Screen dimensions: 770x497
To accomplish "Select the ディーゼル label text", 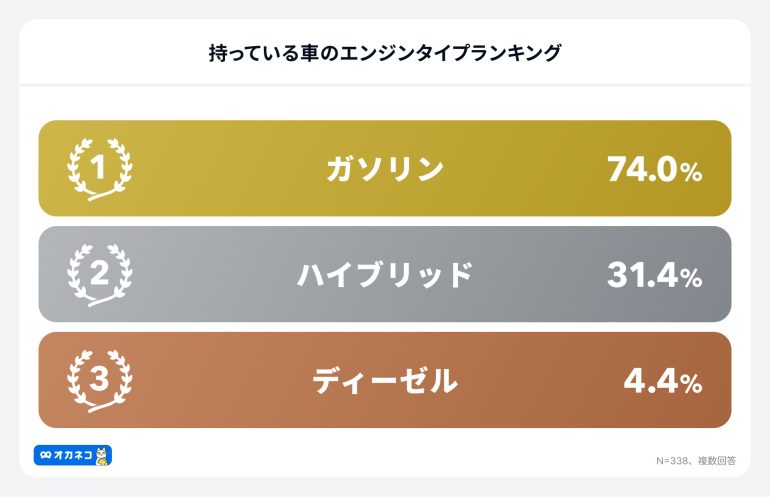I will pyautogui.click(x=385, y=381).
